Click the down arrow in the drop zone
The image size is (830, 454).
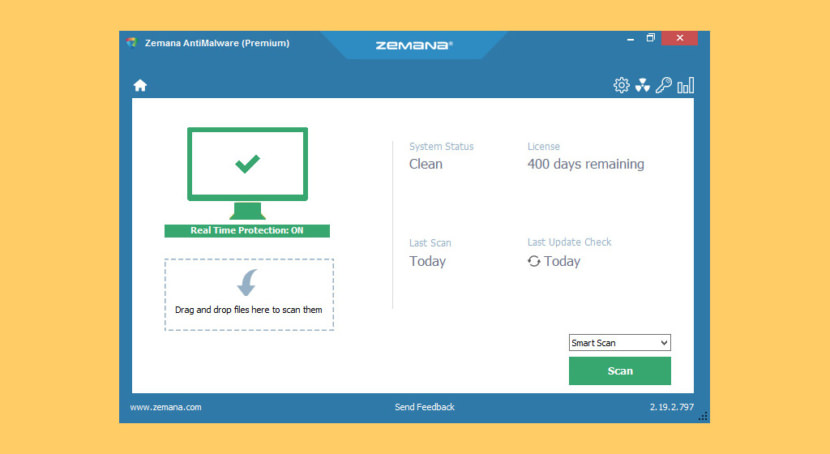click(x=247, y=282)
